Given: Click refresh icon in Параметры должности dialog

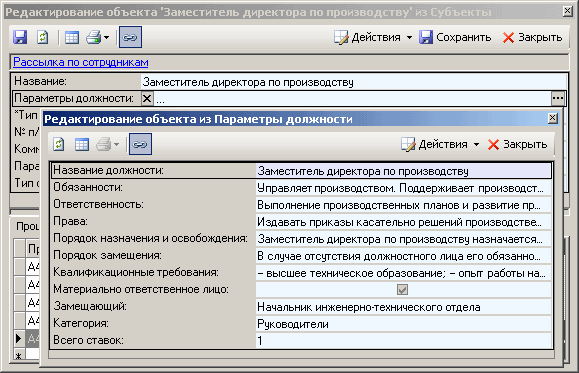Looking at the screenshot, I should 59,144.
